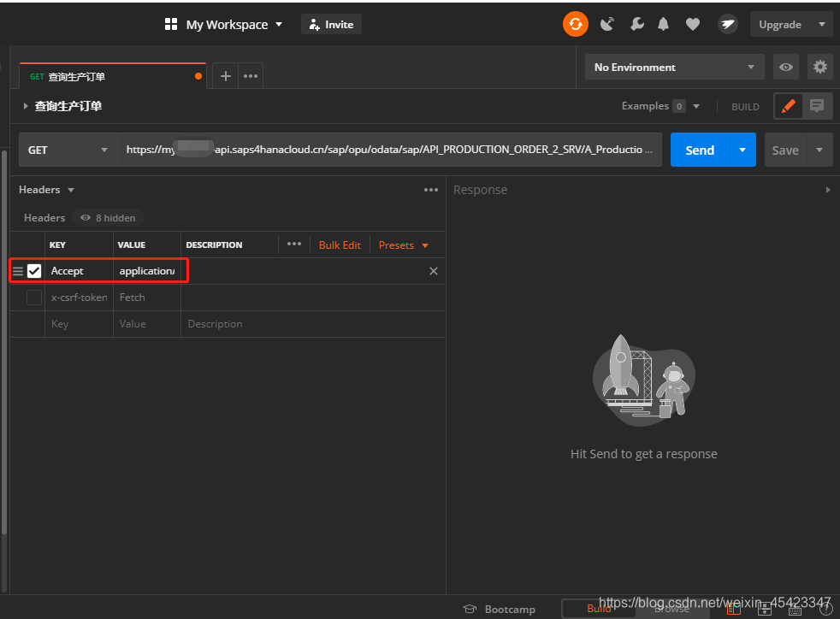Click the empty Key placeholder cell

pos(80,324)
